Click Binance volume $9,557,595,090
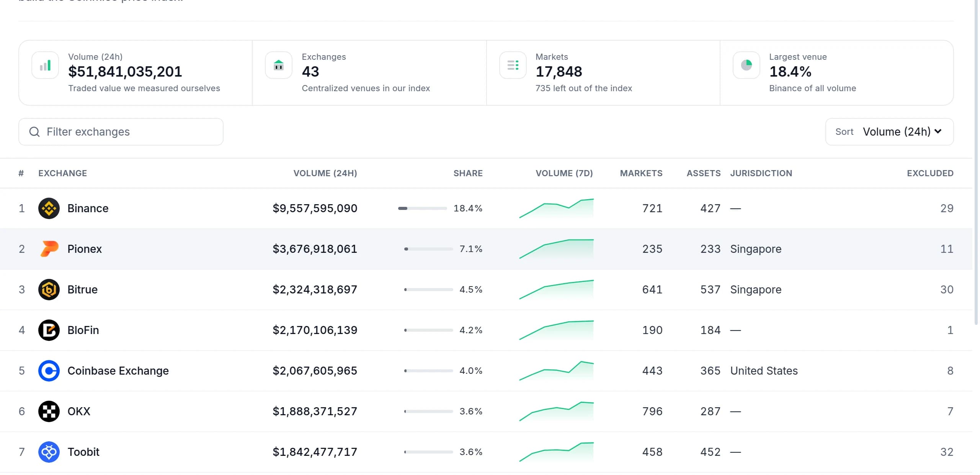980x475 pixels. coord(315,208)
